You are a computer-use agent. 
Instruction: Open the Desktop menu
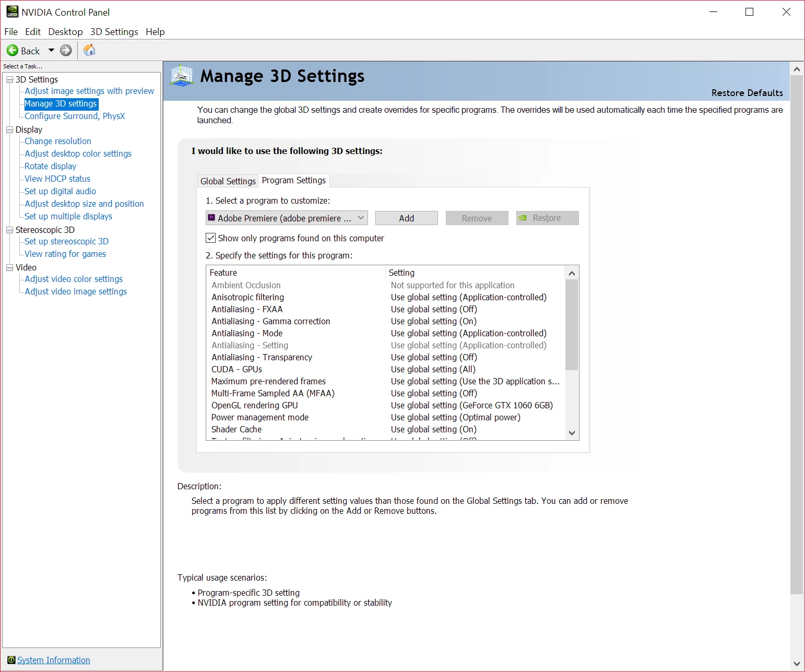coord(65,32)
